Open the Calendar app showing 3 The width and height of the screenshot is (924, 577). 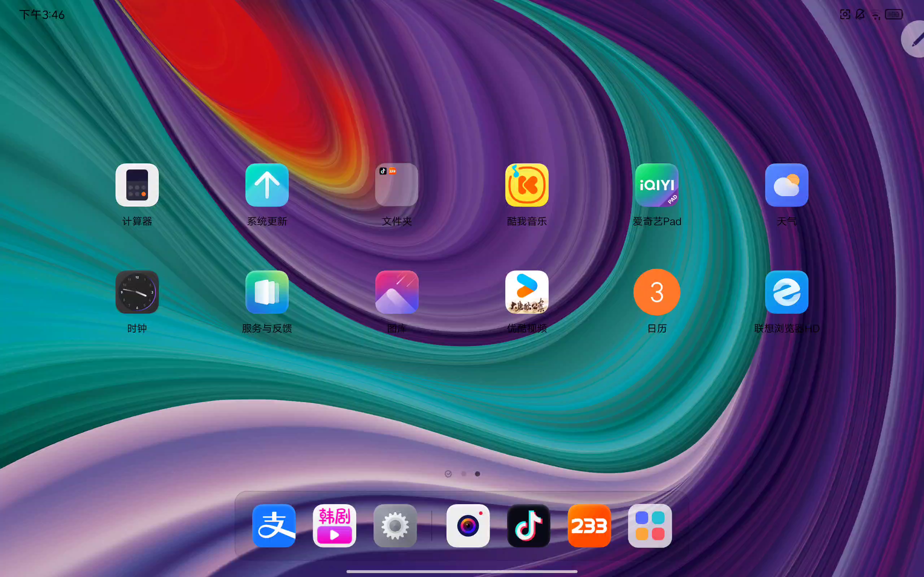click(x=657, y=292)
